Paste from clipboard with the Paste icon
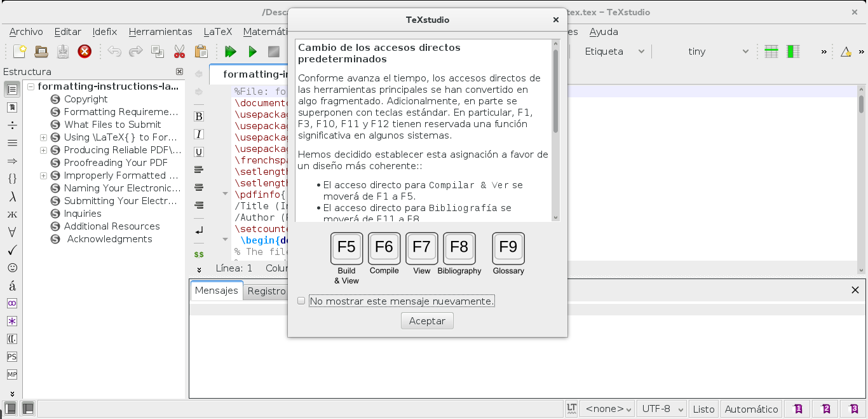 (201, 52)
